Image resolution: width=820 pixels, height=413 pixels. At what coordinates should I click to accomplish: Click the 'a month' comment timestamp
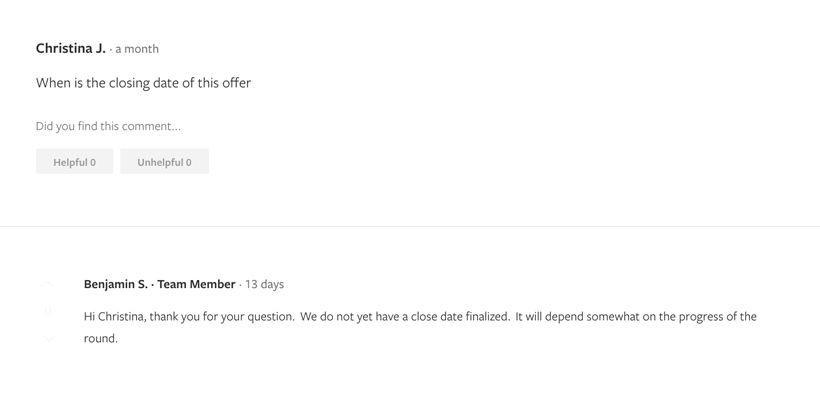(137, 49)
